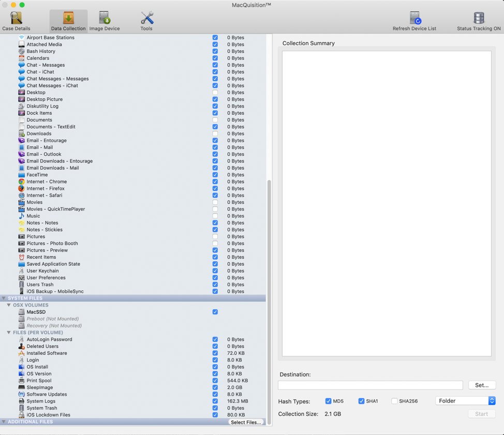The height and width of the screenshot is (435, 504).
Task: Click the Internet - Firefox icon
Action: [22, 189]
